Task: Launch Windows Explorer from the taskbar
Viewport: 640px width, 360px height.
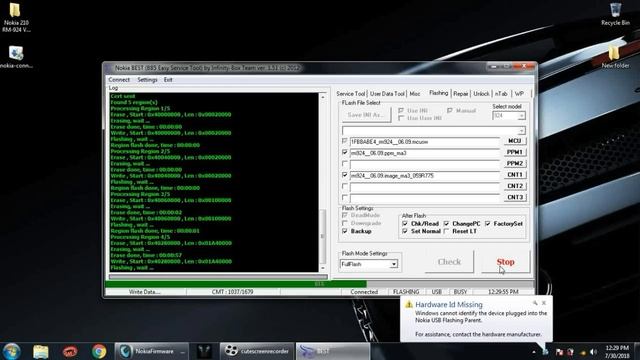Action: click(41, 351)
